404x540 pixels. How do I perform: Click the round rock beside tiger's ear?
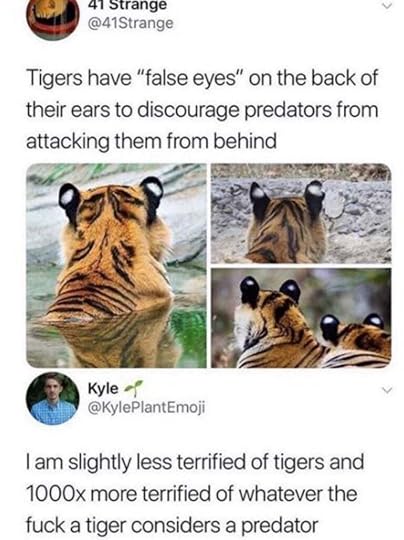[335, 204]
